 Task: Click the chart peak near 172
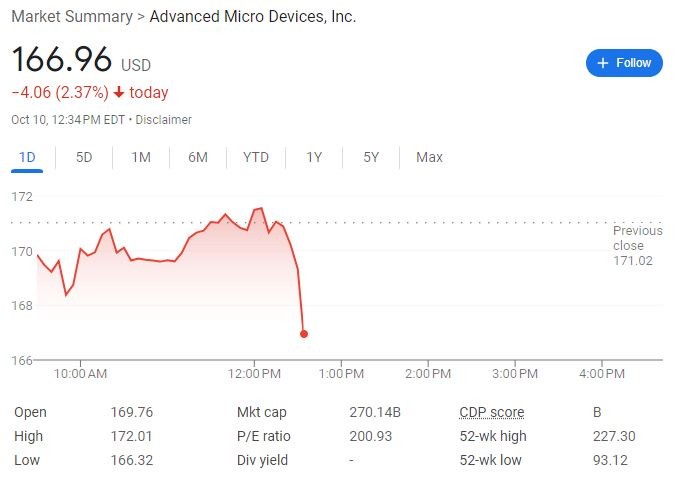click(x=261, y=208)
